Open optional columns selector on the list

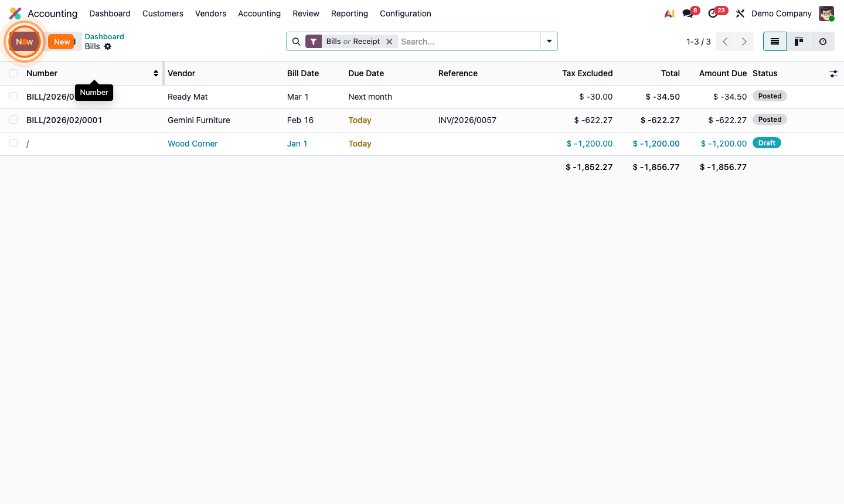[833, 73]
